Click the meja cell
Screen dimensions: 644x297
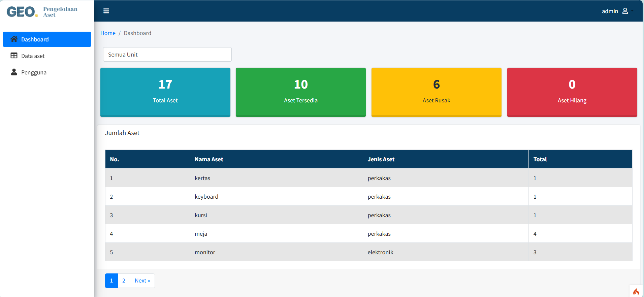(277, 234)
